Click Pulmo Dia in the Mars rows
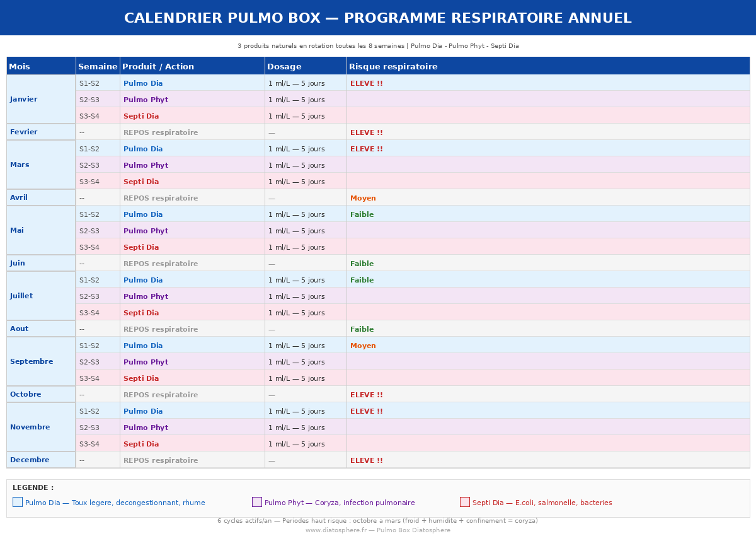The height and width of the screenshot is (536, 756). (143, 149)
